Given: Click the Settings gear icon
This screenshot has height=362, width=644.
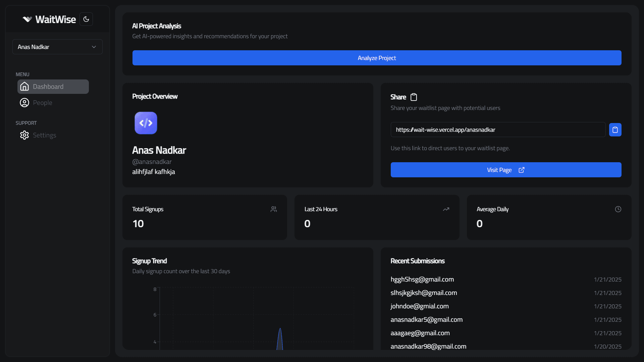Looking at the screenshot, I should [x=24, y=135].
